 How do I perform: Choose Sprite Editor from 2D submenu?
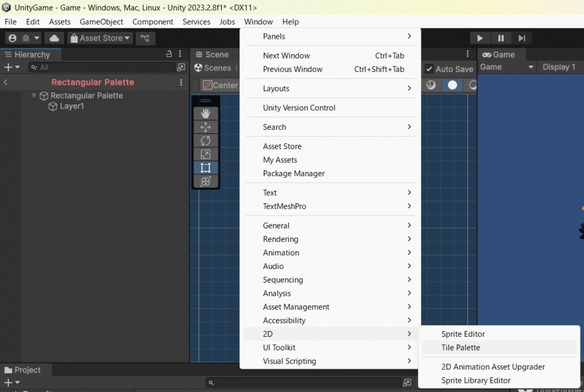click(x=499, y=334)
